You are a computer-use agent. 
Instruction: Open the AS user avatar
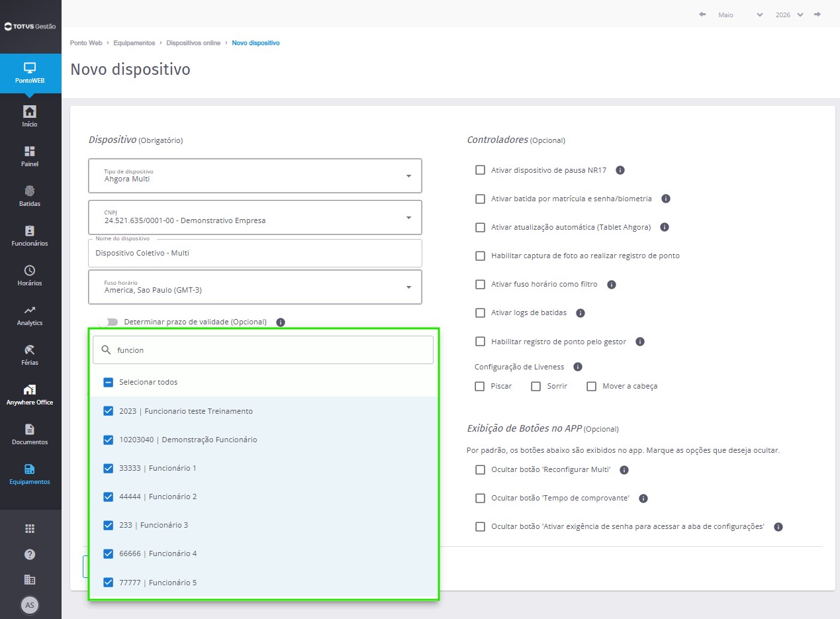(x=30, y=604)
